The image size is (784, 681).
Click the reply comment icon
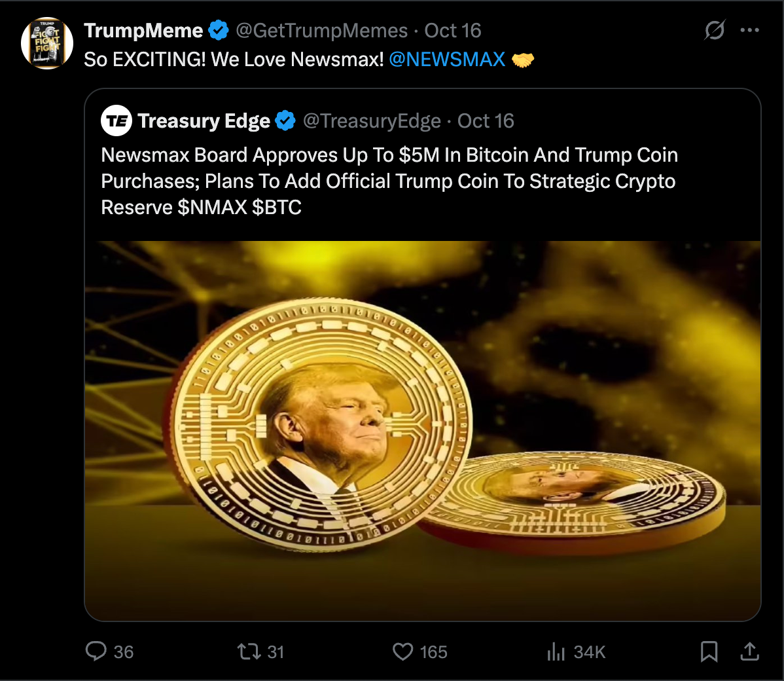(x=96, y=651)
